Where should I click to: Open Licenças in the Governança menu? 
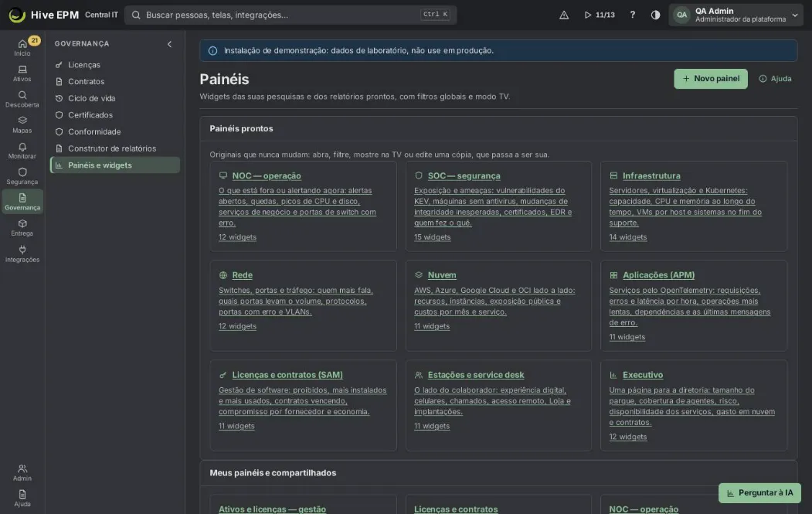click(x=115, y=65)
